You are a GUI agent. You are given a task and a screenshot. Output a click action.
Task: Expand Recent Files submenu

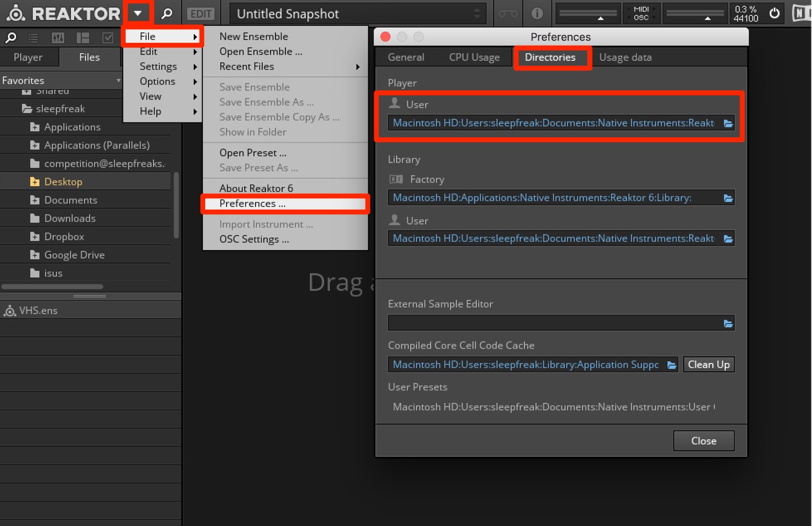[x=285, y=66]
